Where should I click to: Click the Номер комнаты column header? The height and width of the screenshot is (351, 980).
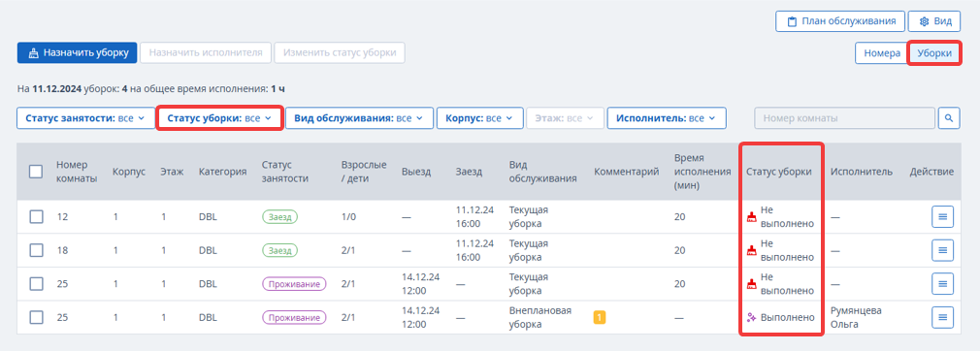pyautogui.click(x=77, y=171)
